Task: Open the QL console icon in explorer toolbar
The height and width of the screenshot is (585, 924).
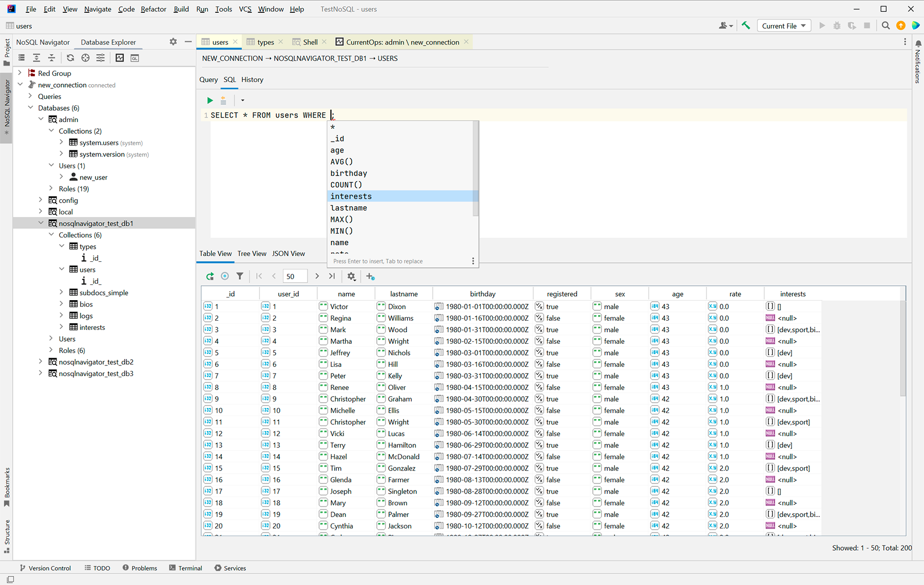Action: (134, 58)
